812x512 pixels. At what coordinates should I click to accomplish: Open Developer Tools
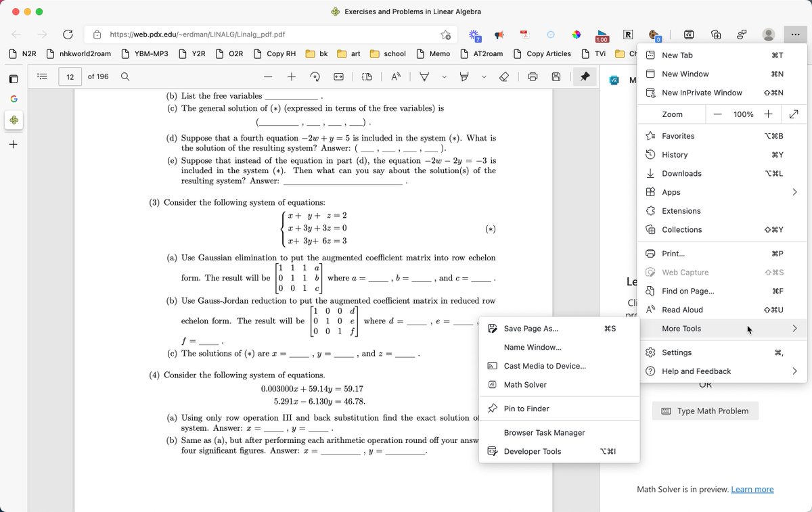pos(559,452)
